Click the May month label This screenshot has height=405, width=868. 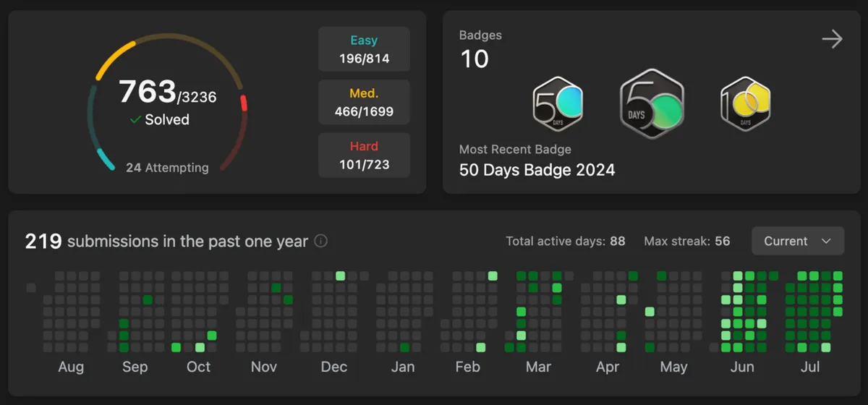tap(673, 367)
